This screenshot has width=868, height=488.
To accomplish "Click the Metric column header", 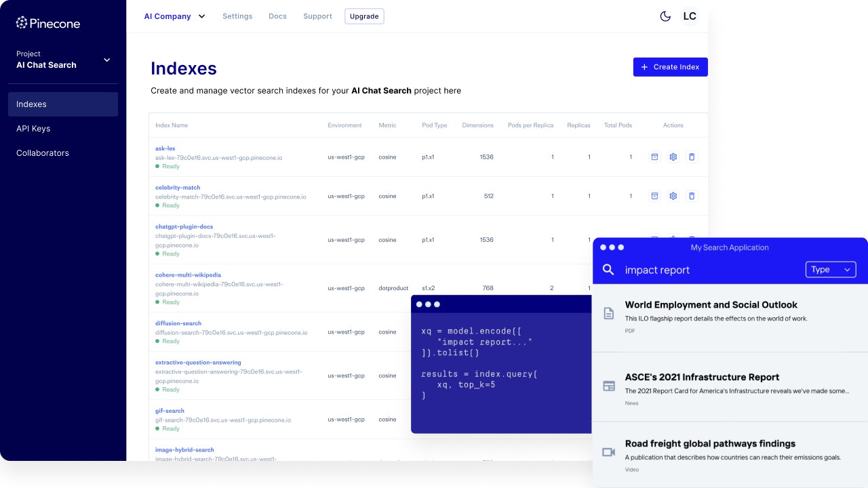I will 387,125.
